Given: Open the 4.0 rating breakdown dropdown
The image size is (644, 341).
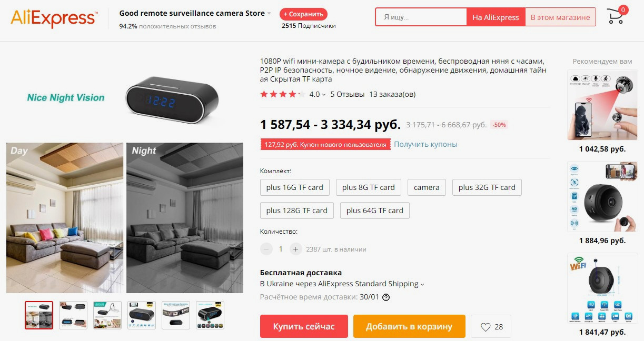Looking at the screenshot, I should tap(318, 95).
